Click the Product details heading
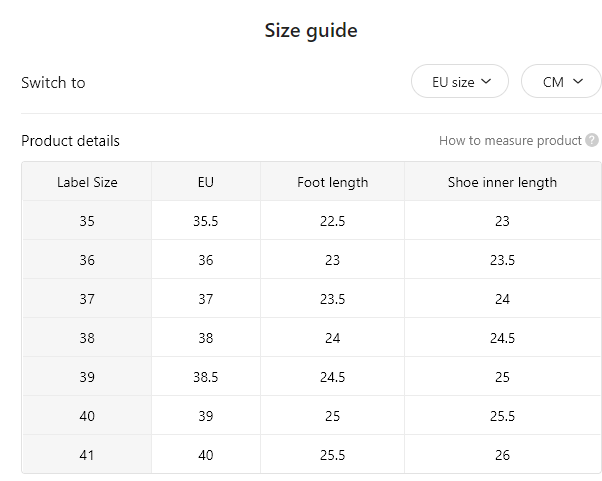Viewport: 602px width, 481px height. pyautogui.click(x=70, y=140)
